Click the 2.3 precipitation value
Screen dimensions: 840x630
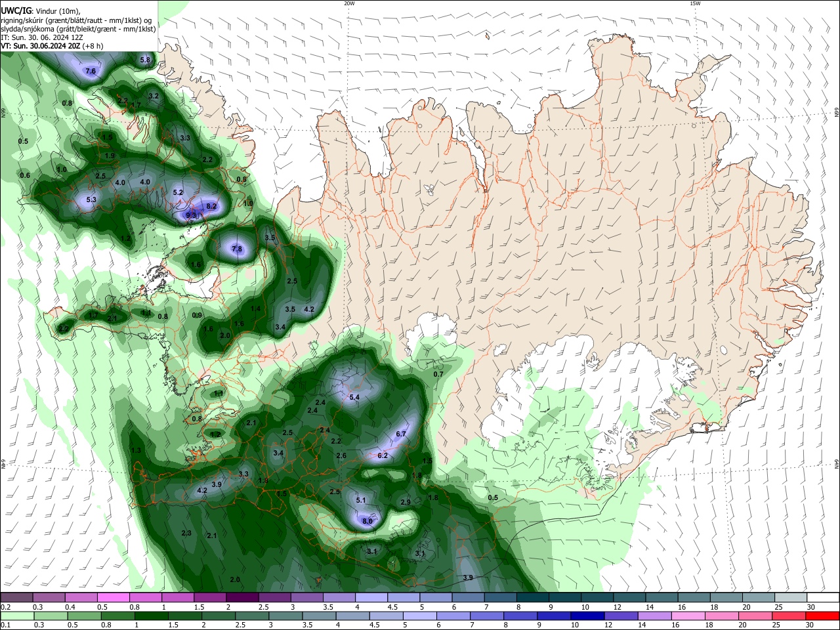tap(186, 534)
